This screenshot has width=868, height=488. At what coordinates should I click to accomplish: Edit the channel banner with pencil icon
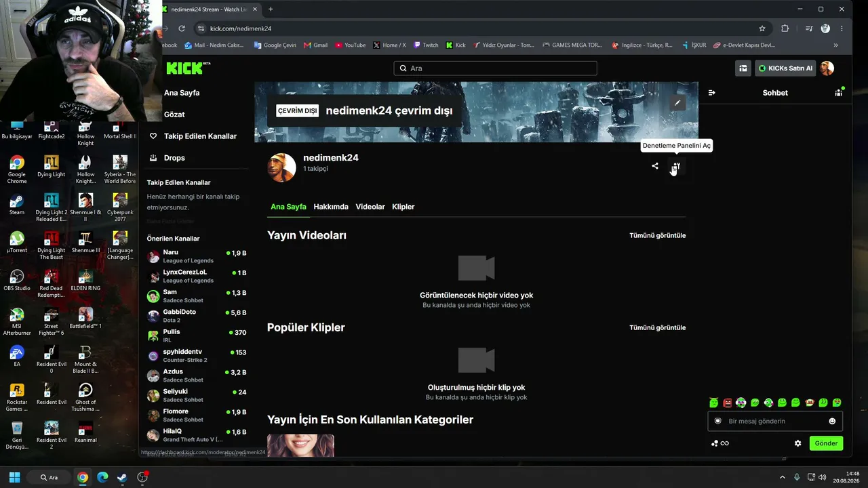point(677,103)
